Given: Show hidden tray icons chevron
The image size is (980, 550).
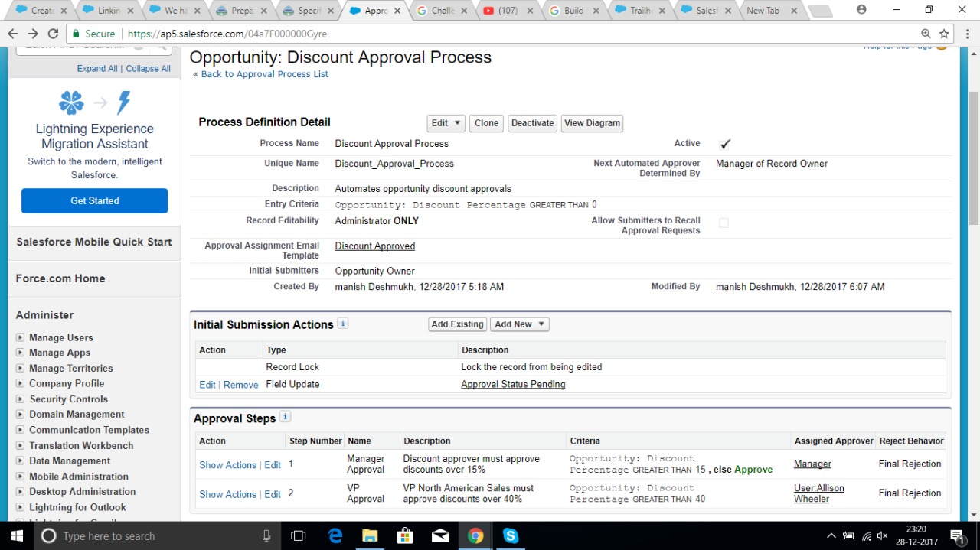Looking at the screenshot, I should (831, 536).
